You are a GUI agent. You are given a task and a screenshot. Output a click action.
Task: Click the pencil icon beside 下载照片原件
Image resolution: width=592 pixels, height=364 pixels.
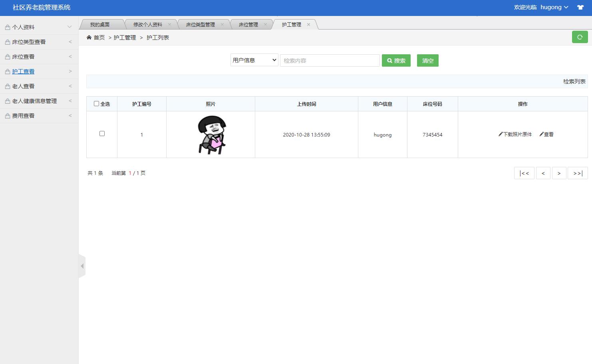pyautogui.click(x=500, y=134)
